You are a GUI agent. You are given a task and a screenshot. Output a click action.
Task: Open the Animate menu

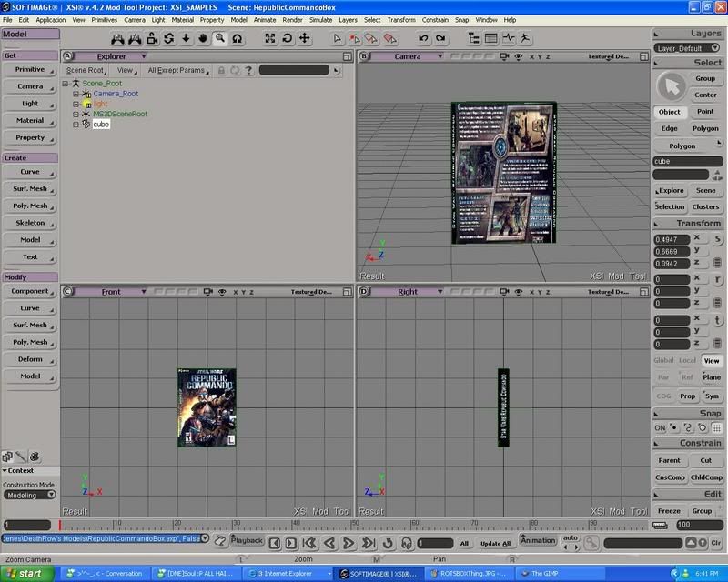pyautogui.click(x=265, y=20)
